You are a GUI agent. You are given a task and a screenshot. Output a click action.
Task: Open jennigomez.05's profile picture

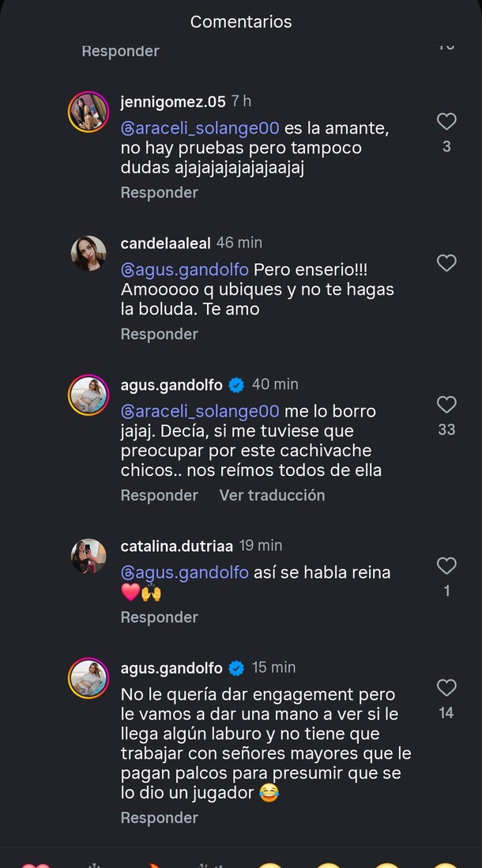pyautogui.click(x=88, y=111)
